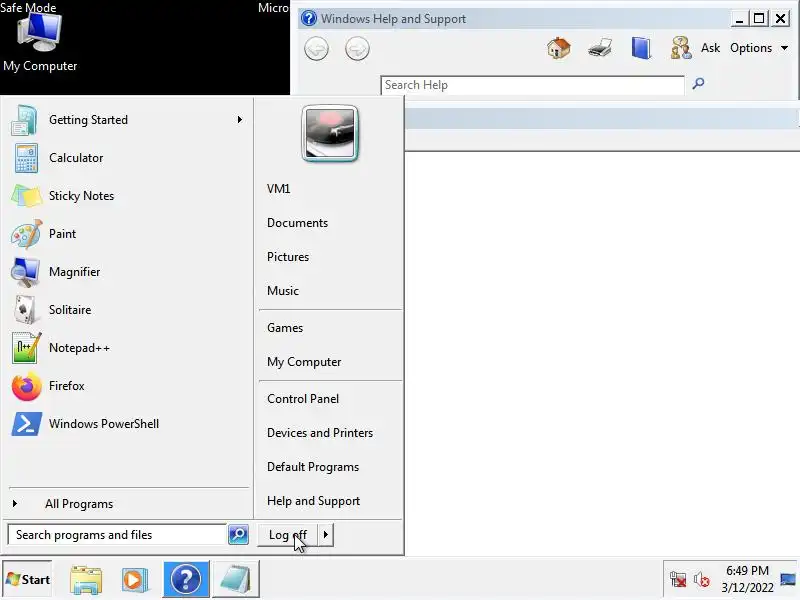Open Devices and Printers
Image resolution: width=800 pixels, height=600 pixels.
pos(320,433)
